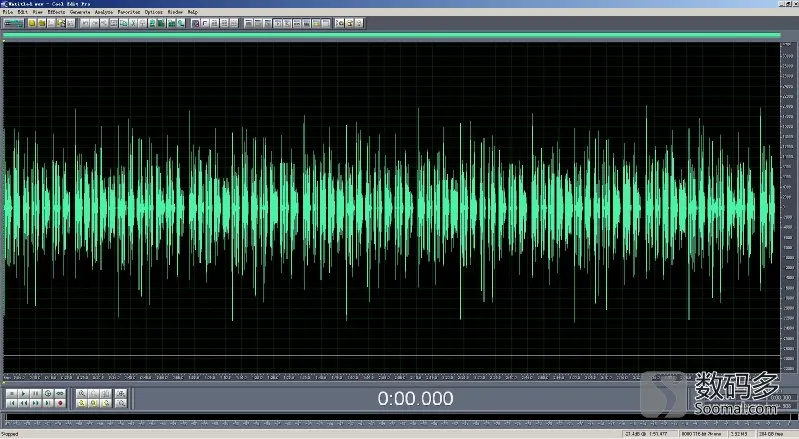Open the Analyze menu
Image resolution: width=799 pixels, height=439 pixels.
point(104,12)
